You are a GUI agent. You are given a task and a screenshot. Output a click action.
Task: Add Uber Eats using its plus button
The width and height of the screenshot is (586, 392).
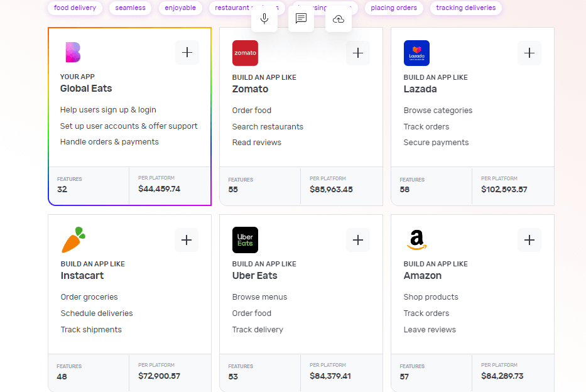(358, 240)
